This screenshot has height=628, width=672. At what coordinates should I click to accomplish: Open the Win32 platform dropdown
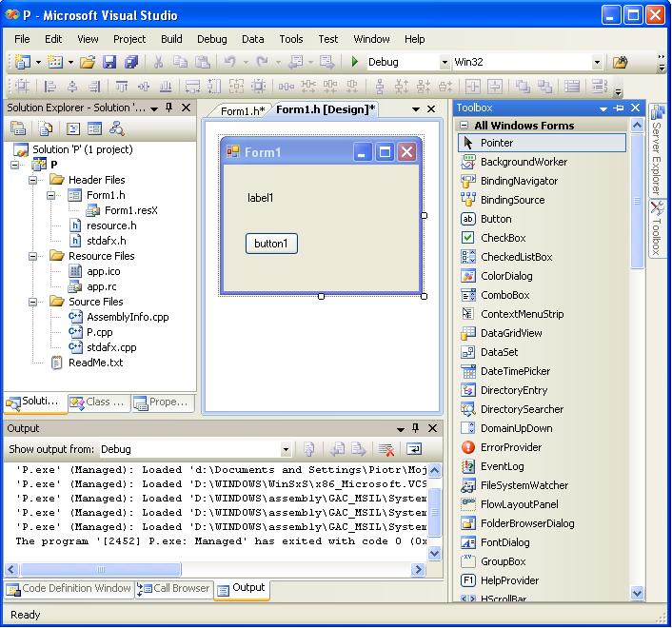coord(597,63)
